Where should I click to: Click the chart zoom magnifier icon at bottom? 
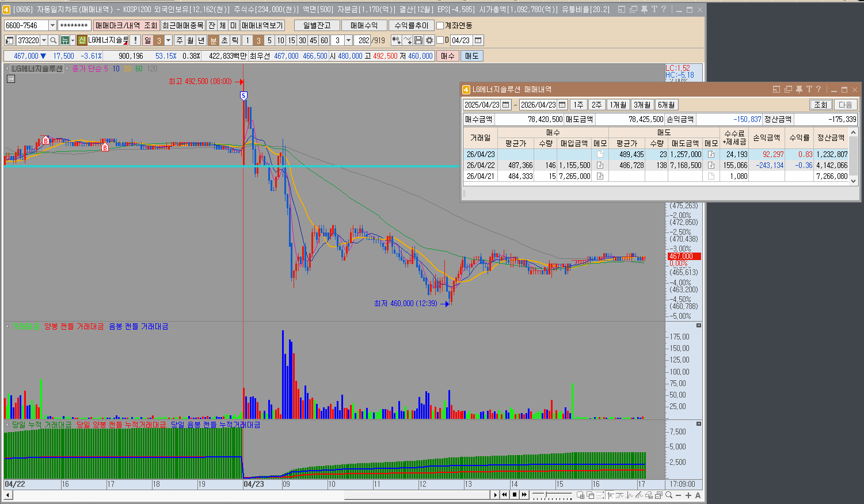pos(669,495)
